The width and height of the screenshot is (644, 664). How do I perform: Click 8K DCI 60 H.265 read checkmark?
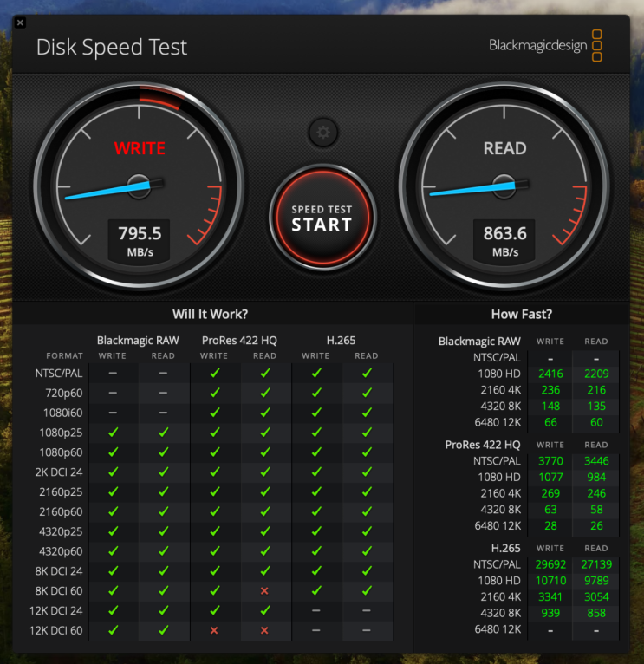368,590
